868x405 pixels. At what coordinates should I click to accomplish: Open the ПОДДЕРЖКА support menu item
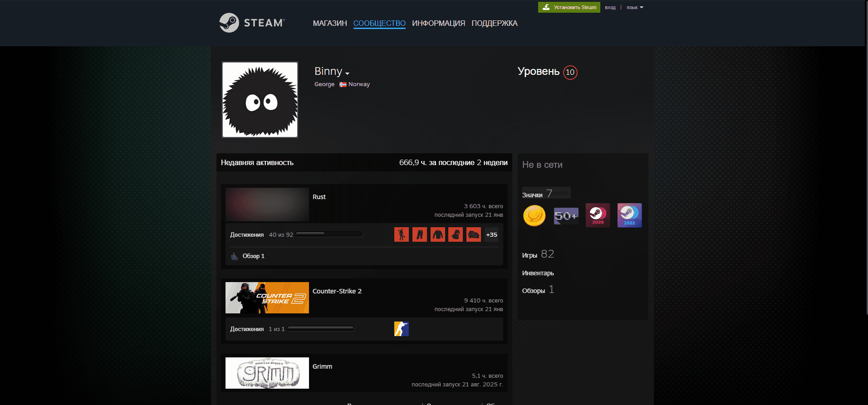(495, 23)
